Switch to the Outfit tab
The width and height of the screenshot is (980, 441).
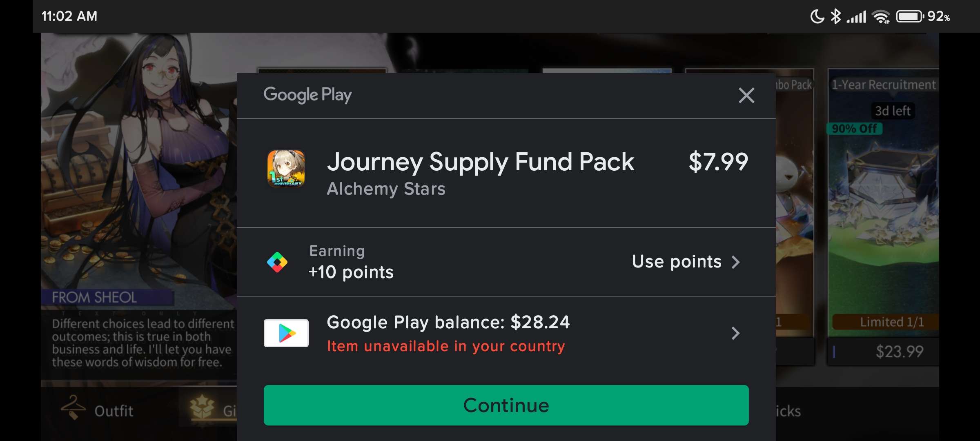(x=114, y=411)
